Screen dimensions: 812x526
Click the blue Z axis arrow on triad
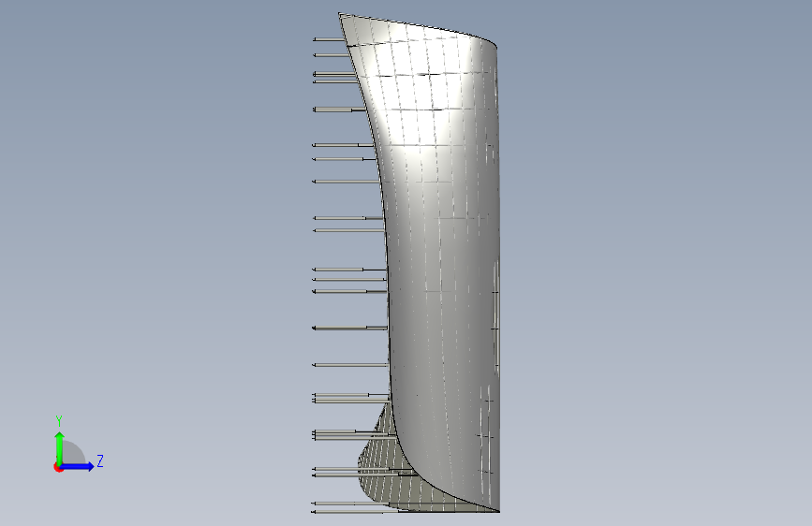[x=78, y=466]
